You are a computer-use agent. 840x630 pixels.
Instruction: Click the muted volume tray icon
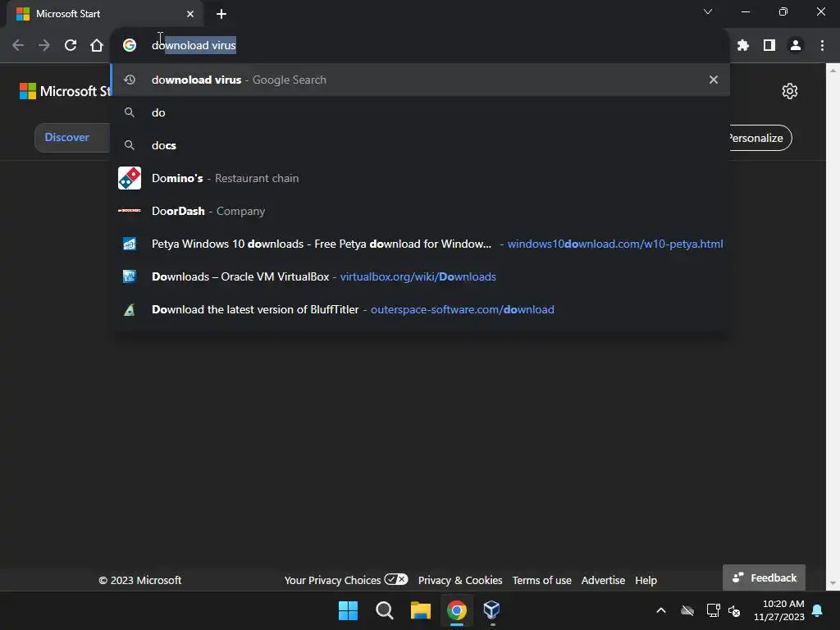point(734,610)
